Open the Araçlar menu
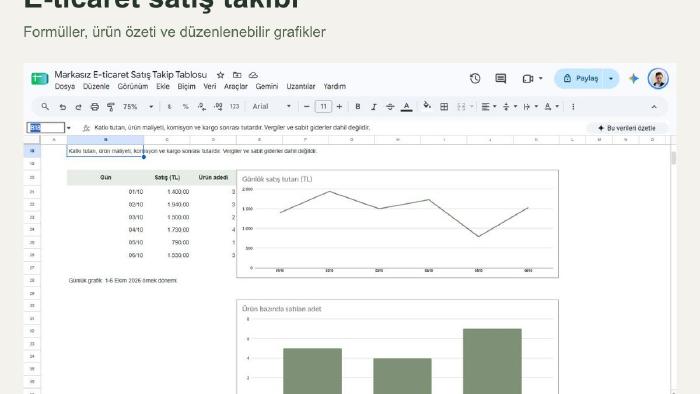This screenshot has height=394, width=700. [235, 87]
